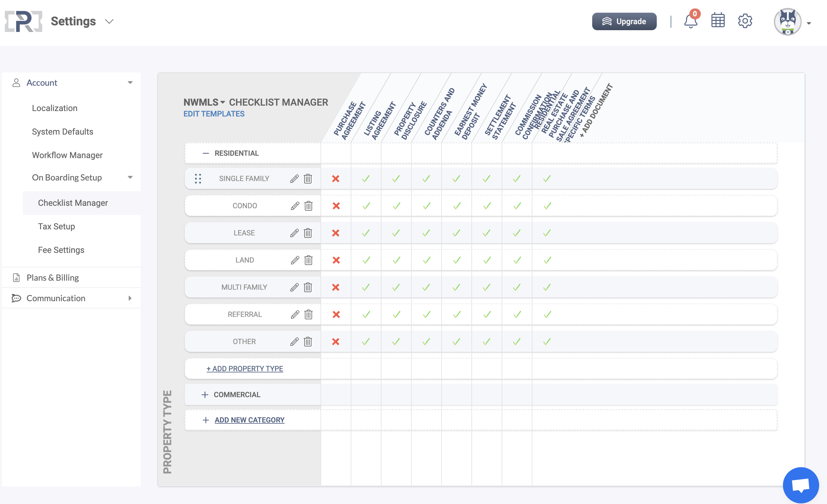Switch to the Workflow Manager section

(x=67, y=155)
